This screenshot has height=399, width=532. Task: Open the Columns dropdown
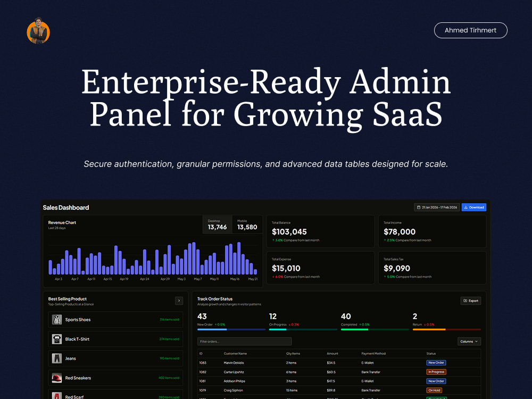(x=469, y=342)
